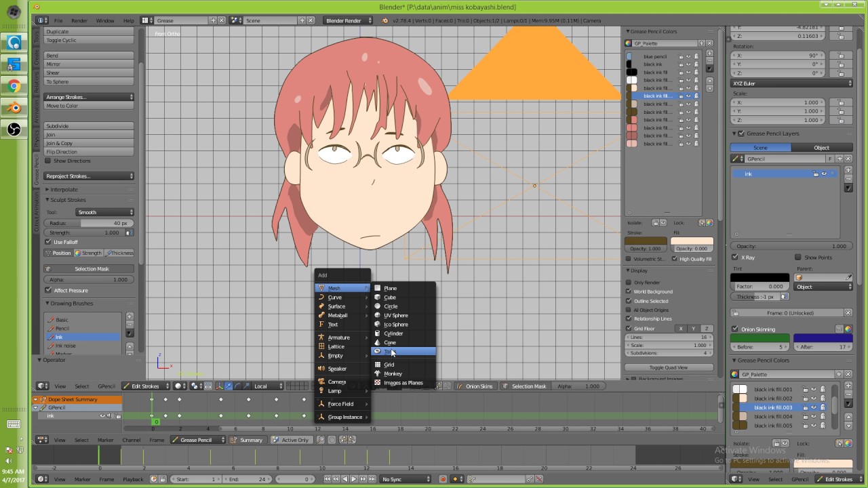Enable Show Points checkbox
The height and width of the screenshot is (488, 868).
click(798, 258)
